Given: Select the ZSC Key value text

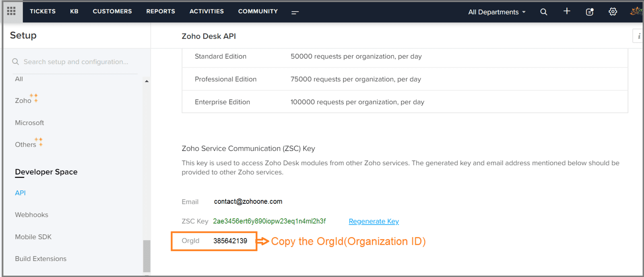Looking at the screenshot, I should coord(269,221).
